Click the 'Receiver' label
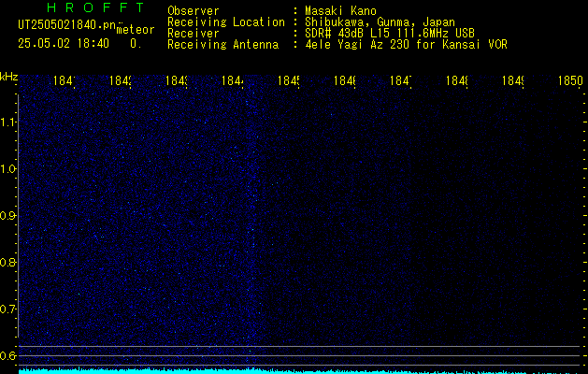Viewport: 588px width, 374px height. click(x=194, y=34)
